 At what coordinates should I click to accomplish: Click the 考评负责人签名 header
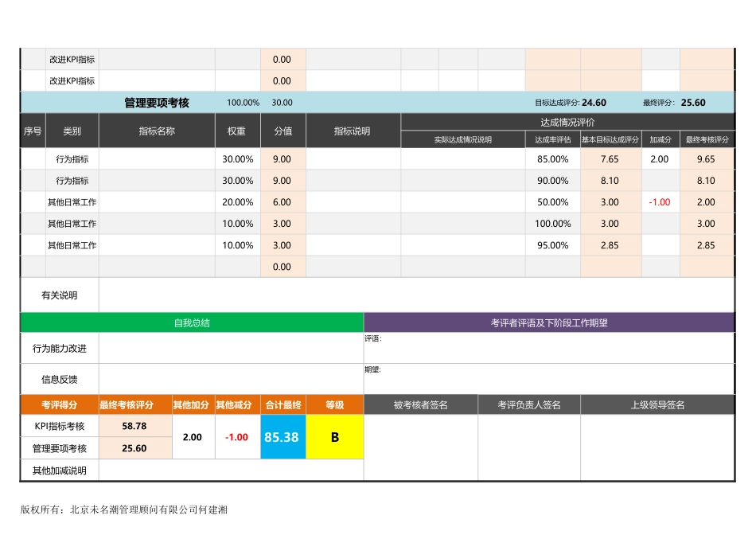[x=529, y=404]
